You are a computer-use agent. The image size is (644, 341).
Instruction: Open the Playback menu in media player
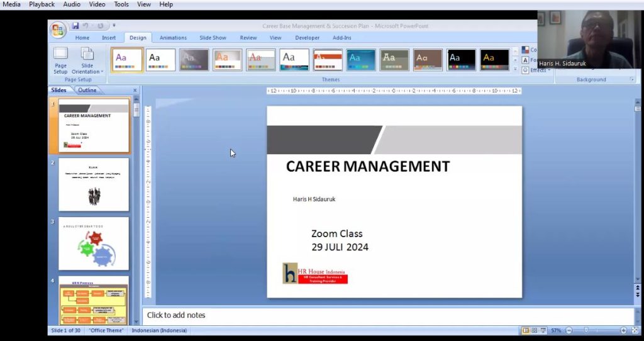(42, 4)
